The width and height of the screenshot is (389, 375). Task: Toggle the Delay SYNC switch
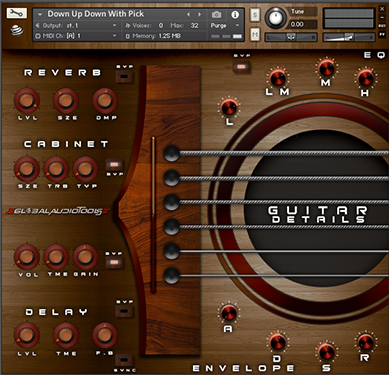pos(124,360)
